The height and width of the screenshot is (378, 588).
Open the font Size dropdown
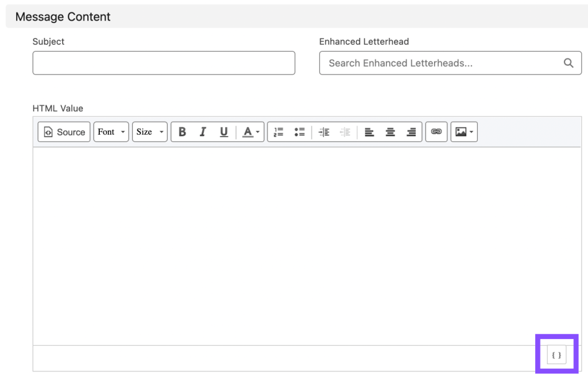click(149, 131)
